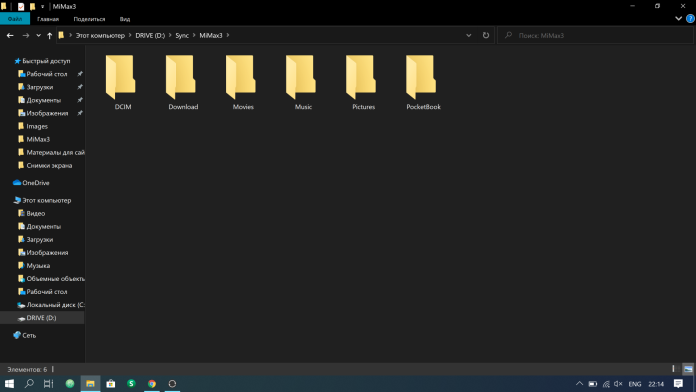This screenshot has width=696, height=392.
Task: Expand chevron after Sync in address bar
Action: [194, 35]
